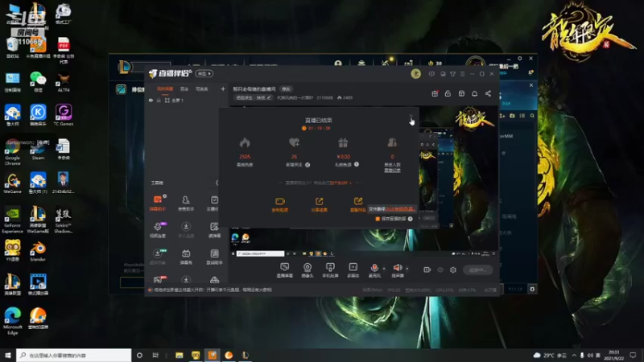Mute the speaker output
644x362 pixels.
tap(397, 268)
